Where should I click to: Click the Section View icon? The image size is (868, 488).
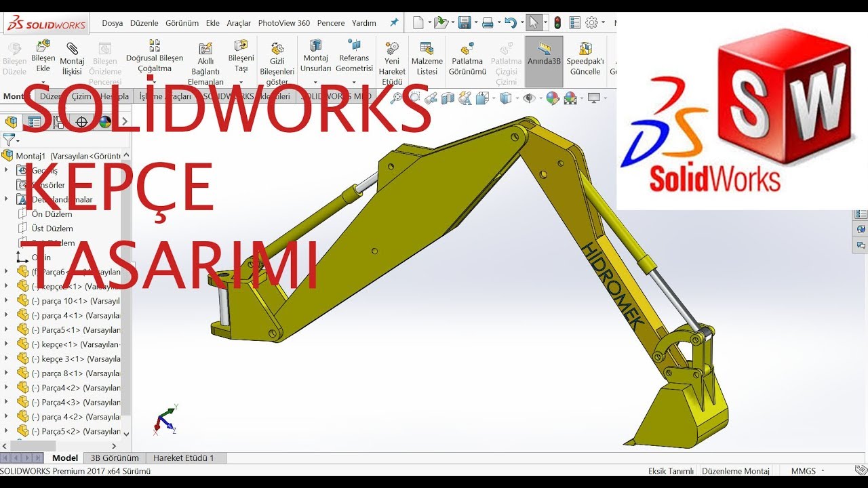448,98
